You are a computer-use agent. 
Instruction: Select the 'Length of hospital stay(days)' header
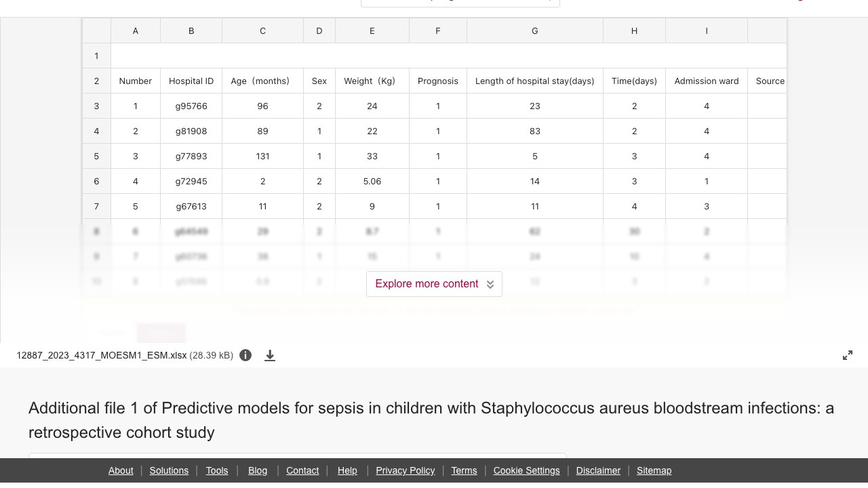pyautogui.click(x=535, y=81)
